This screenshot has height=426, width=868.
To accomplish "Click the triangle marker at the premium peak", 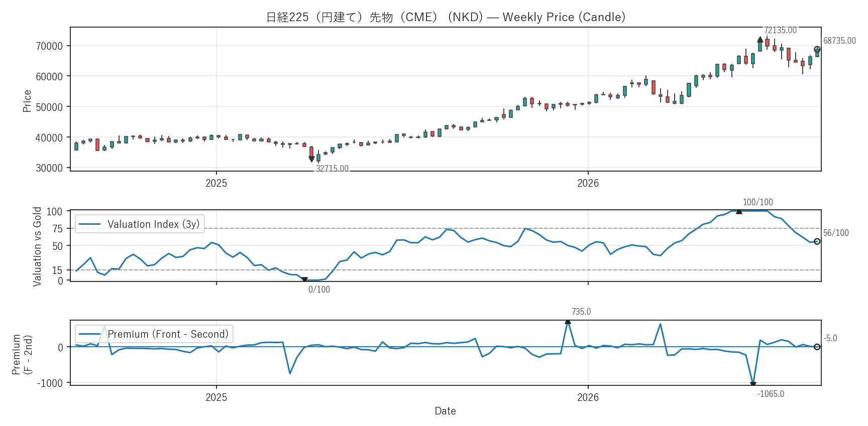I will (x=568, y=321).
